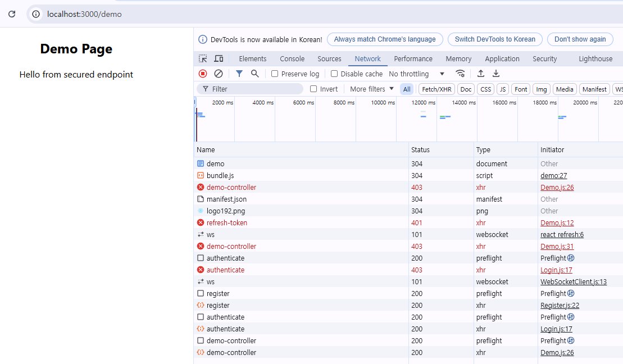Filter requests by Font type
Image resolution: width=623 pixels, height=364 pixels.
521,89
